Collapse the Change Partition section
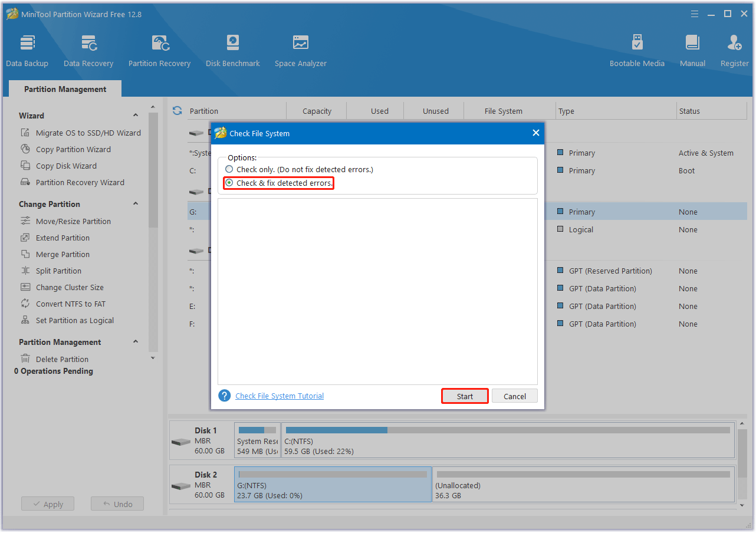This screenshot has width=756, height=533. coord(135,203)
